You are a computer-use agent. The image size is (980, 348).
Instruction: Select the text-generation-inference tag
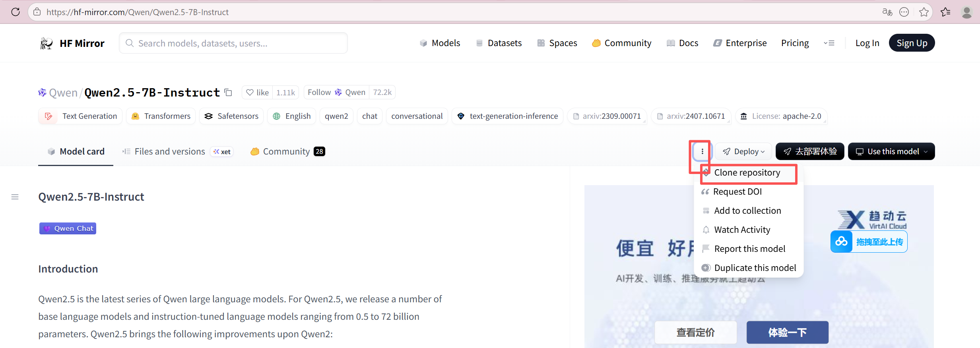point(507,116)
